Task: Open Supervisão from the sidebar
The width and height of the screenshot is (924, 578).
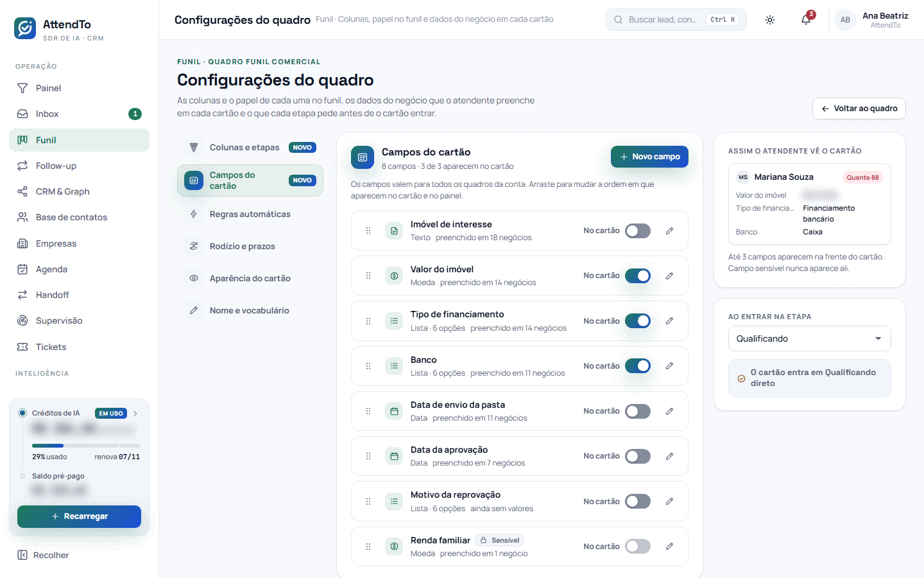Action: coord(79,320)
